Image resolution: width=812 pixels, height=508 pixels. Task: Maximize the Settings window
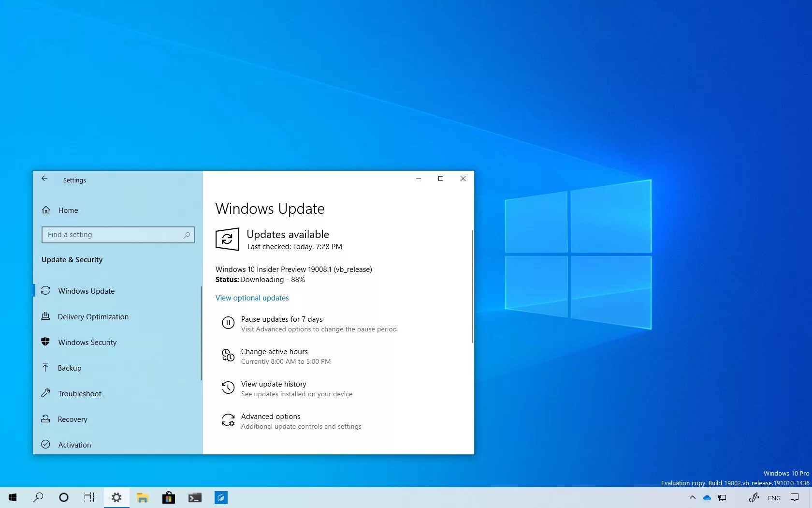click(x=441, y=179)
